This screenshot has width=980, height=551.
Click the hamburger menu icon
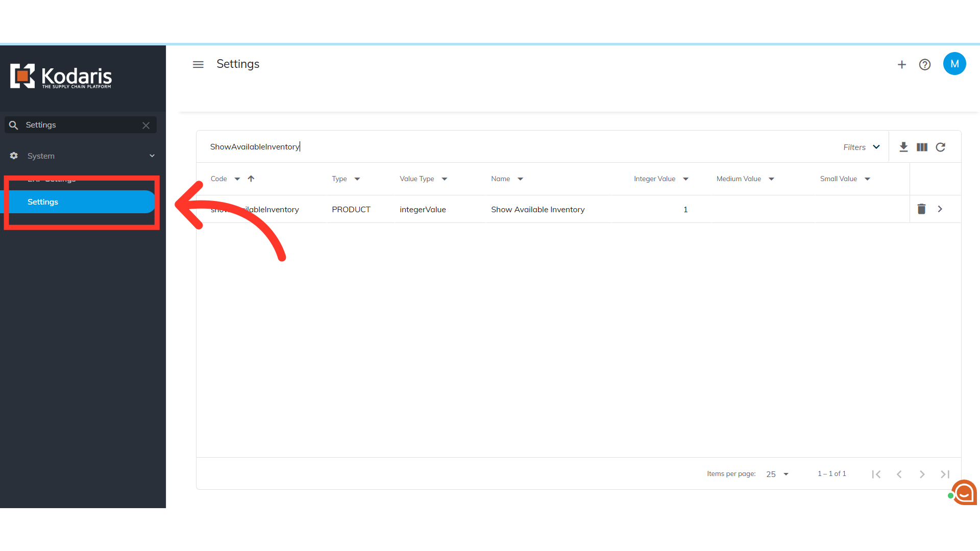click(x=198, y=64)
